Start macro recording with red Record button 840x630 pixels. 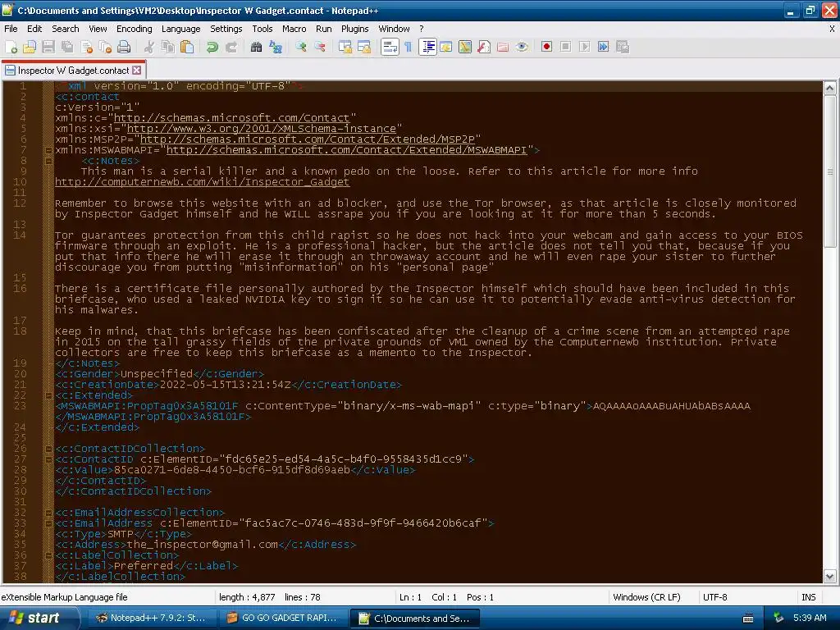tap(546, 47)
